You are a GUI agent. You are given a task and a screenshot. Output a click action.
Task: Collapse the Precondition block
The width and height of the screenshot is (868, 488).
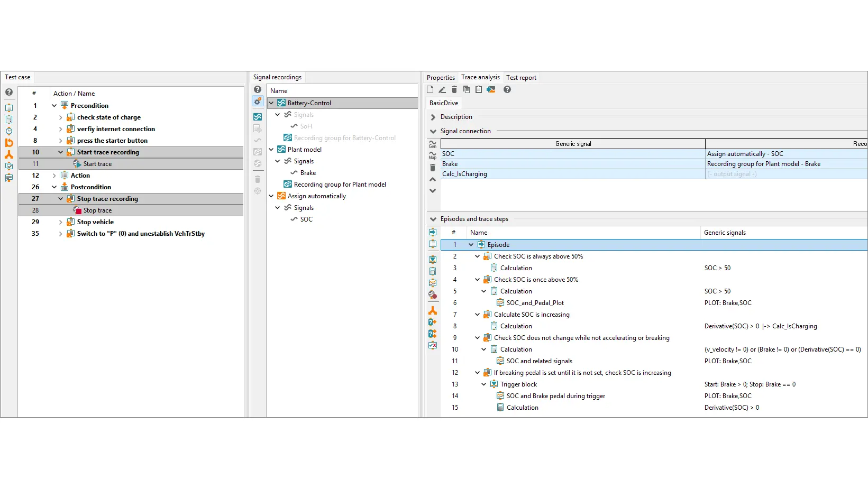pyautogui.click(x=54, y=106)
